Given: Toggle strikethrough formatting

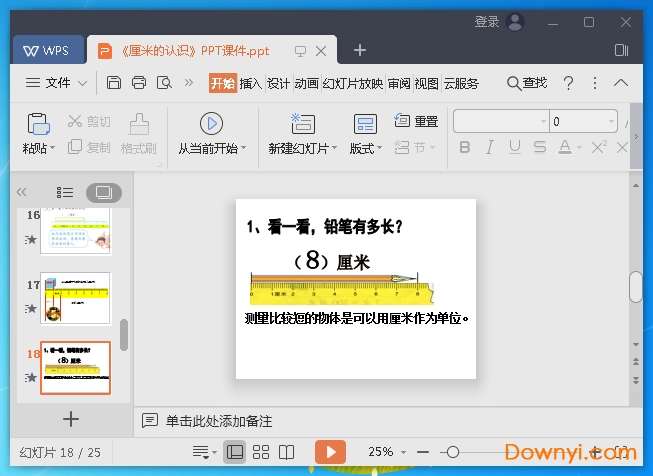Looking at the screenshot, I should point(540,147).
